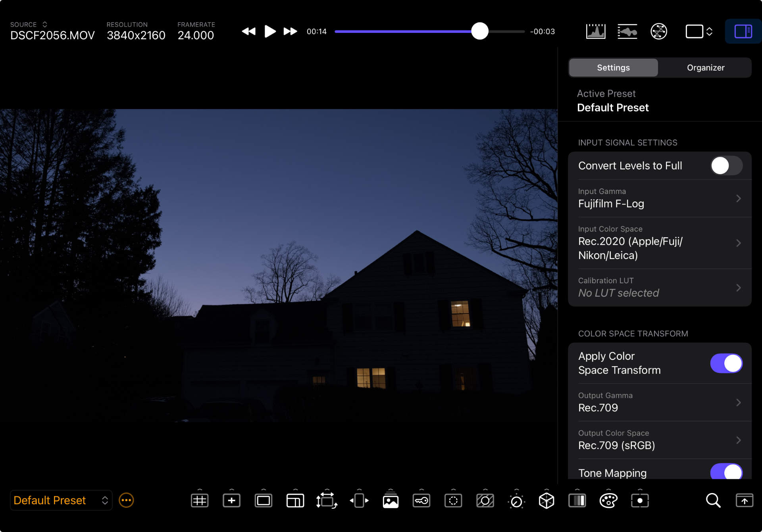This screenshot has height=532, width=762.
Task: Open the waveform scope icon
Action: [627, 31]
